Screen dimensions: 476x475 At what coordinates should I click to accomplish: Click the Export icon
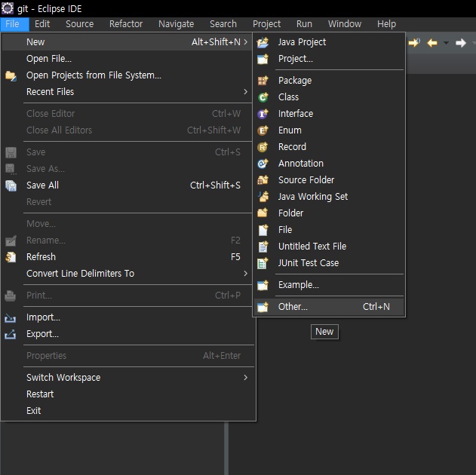11,334
